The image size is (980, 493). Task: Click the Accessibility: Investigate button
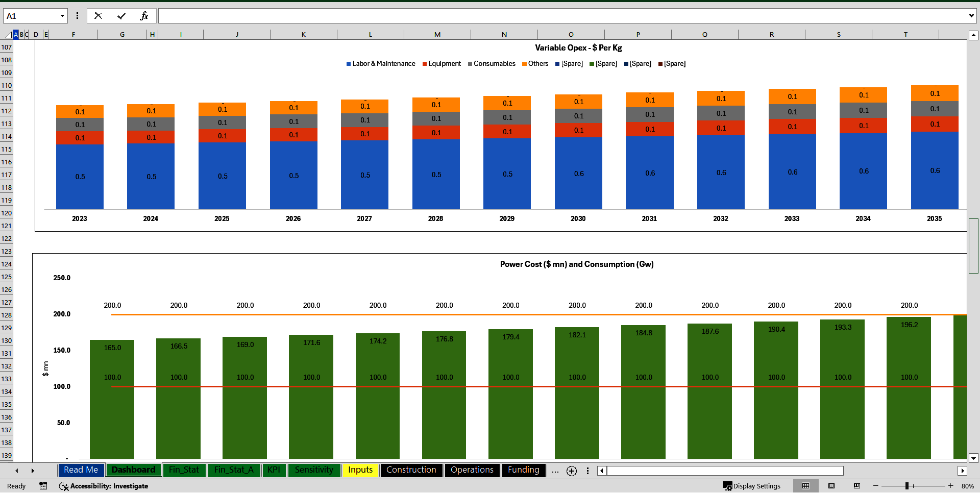tap(104, 486)
